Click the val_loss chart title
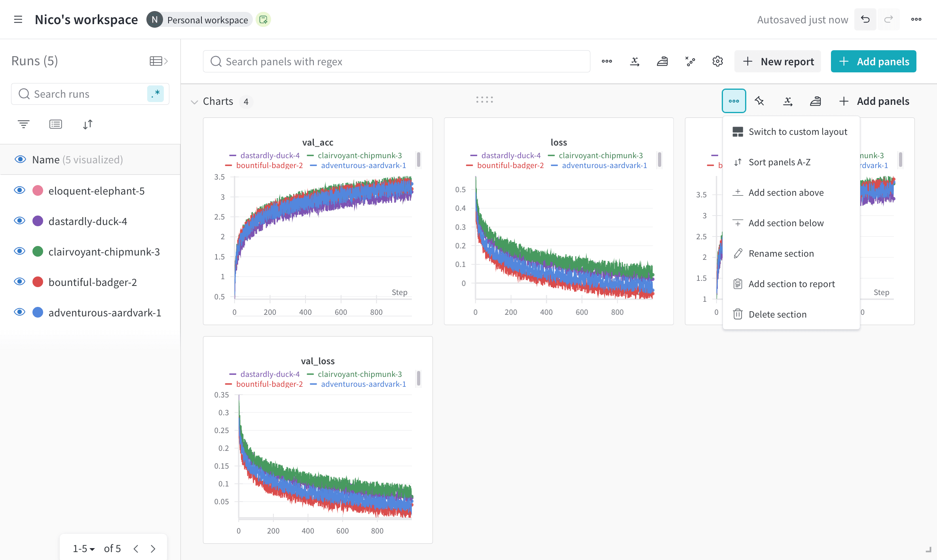 pos(318,361)
